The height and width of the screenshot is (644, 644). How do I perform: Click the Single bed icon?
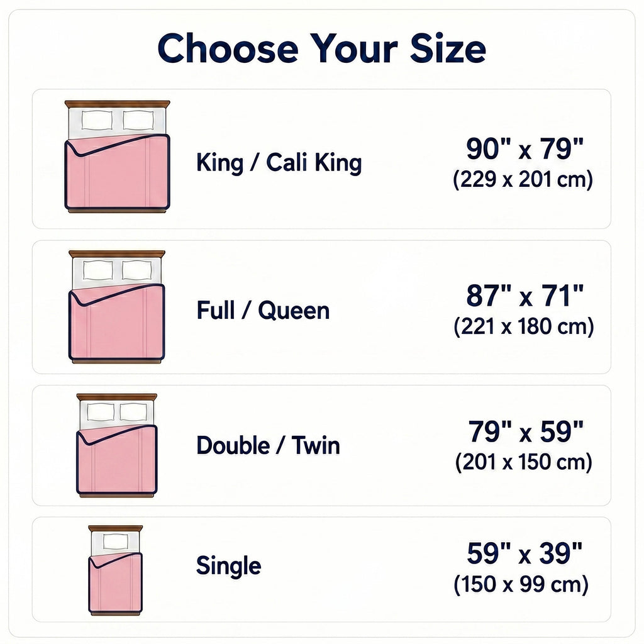click(x=116, y=570)
